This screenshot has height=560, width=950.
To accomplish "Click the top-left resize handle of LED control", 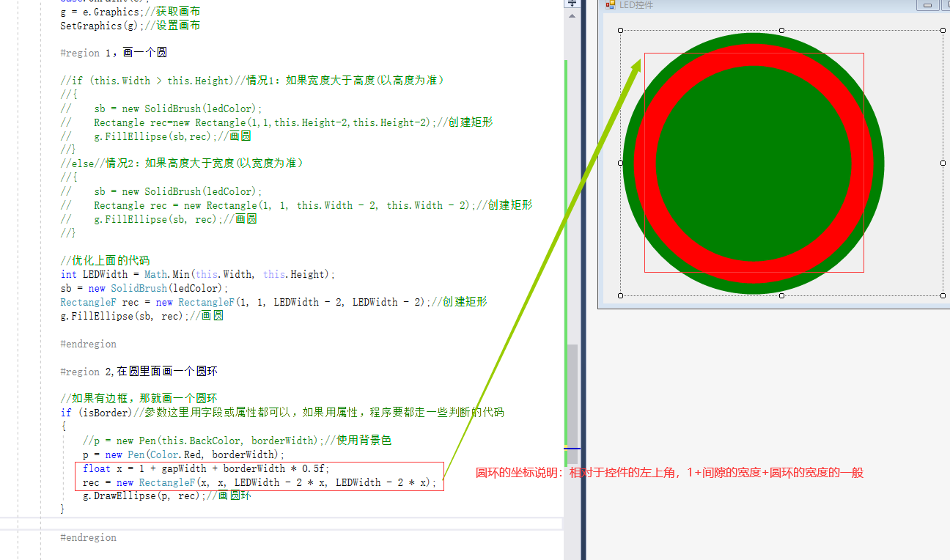I will tap(621, 31).
